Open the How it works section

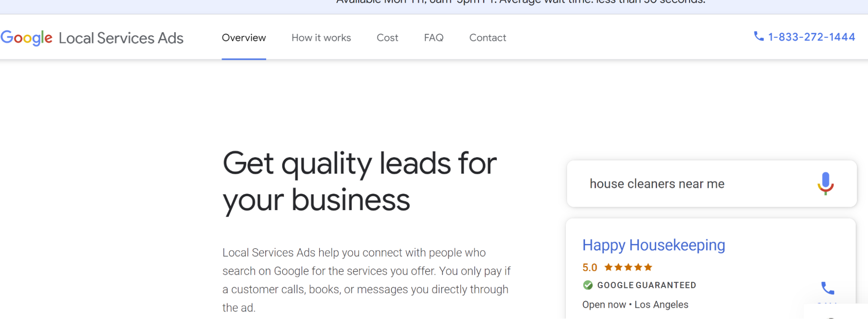coord(321,38)
